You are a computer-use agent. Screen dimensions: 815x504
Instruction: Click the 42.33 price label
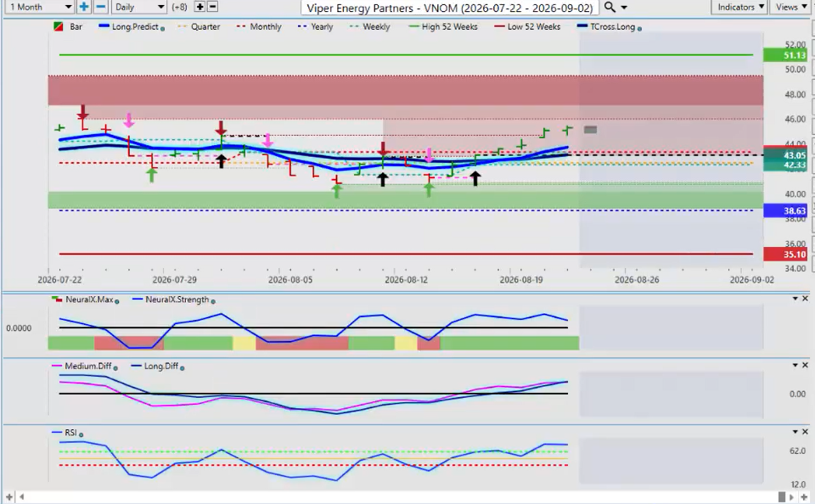click(784, 165)
